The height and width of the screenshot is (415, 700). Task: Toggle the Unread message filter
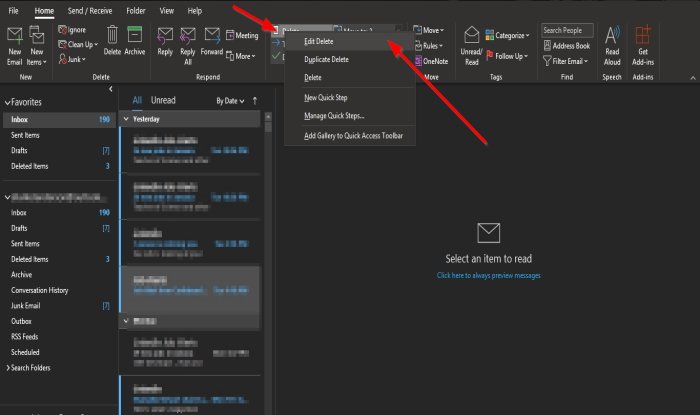pyautogui.click(x=162, y=101)
